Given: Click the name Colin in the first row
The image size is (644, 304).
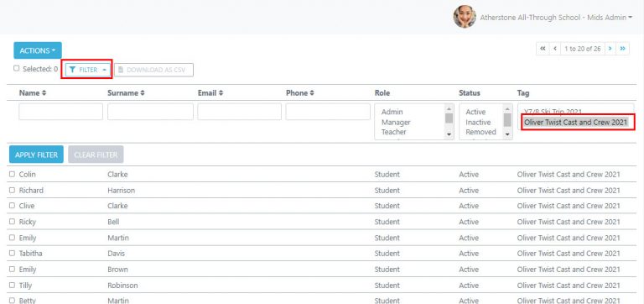Looking at the screenshot, I should pos(28,175).
